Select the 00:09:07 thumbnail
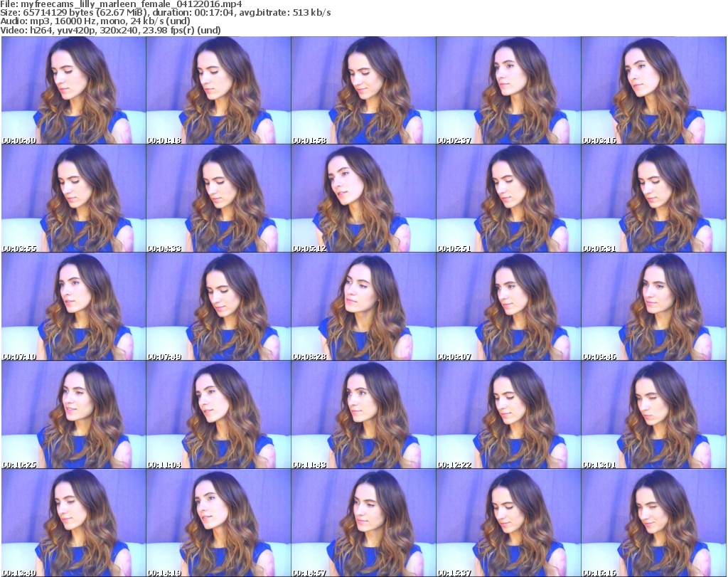 pyautogui.click(x=508, y=307)
